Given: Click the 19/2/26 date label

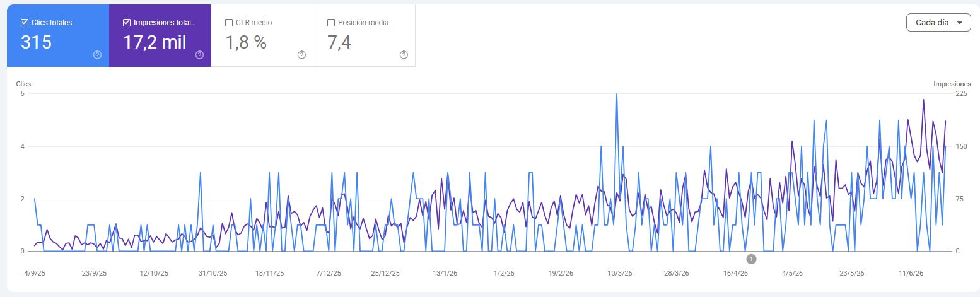Looking at the screenshot, I should [x=561, y=273].
